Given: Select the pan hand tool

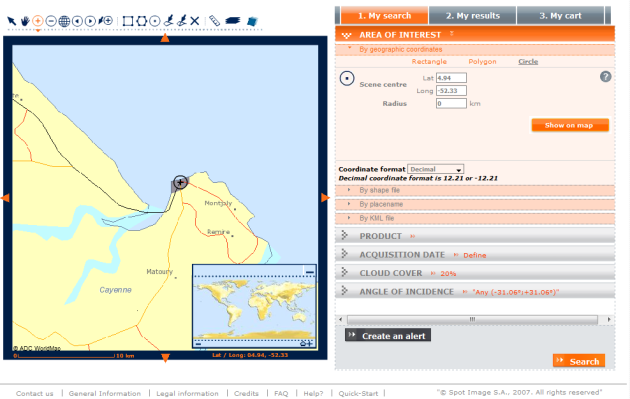Looking at the screenshot, I should (x=25, y=20).
